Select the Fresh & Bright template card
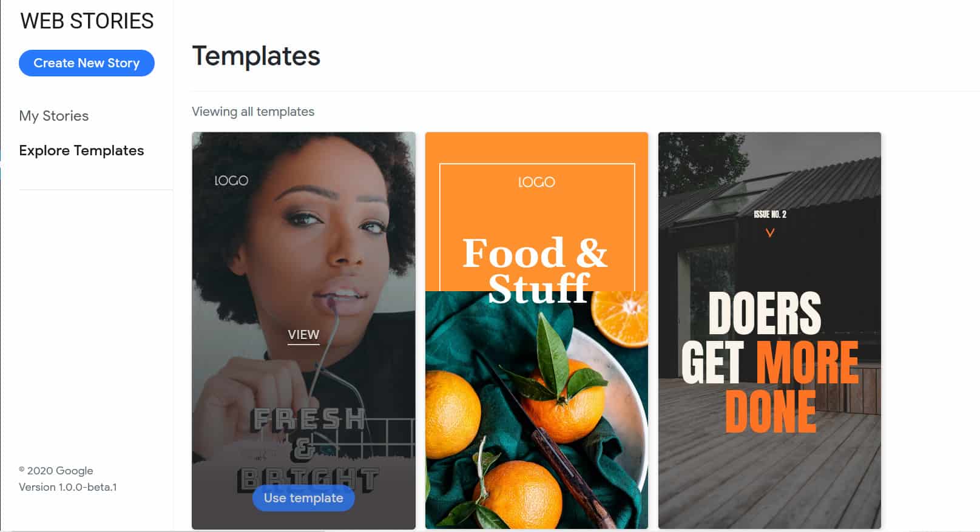980x532 pixels. point(303,331)
